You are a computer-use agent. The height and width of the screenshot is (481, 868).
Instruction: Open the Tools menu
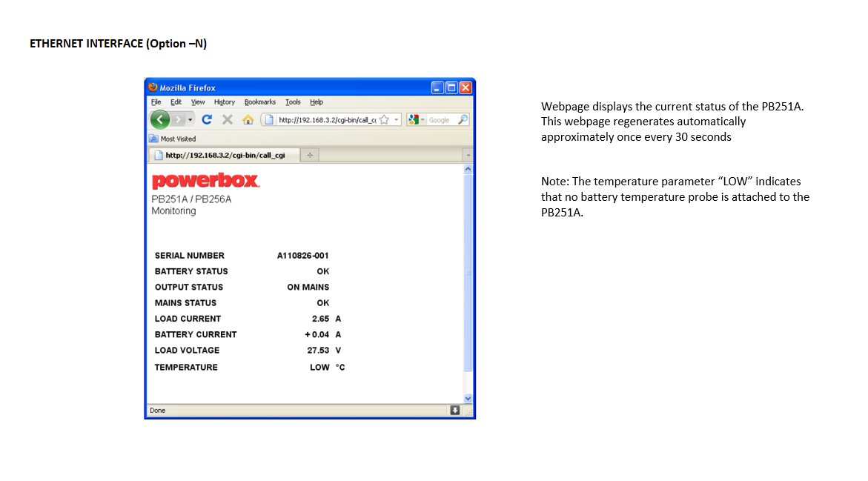pos(293,102)
